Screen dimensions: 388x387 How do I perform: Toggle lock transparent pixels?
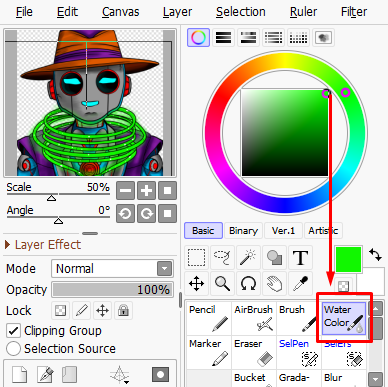pos(60,311)
